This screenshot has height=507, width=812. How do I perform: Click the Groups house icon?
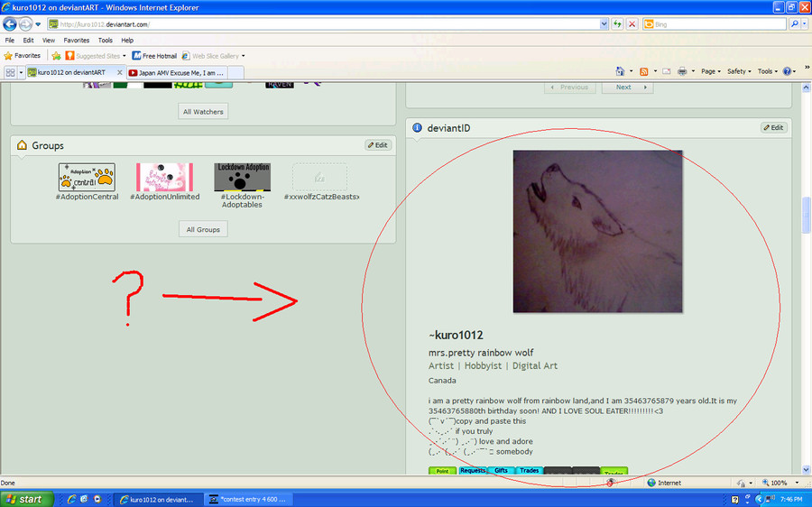(22, 145)
